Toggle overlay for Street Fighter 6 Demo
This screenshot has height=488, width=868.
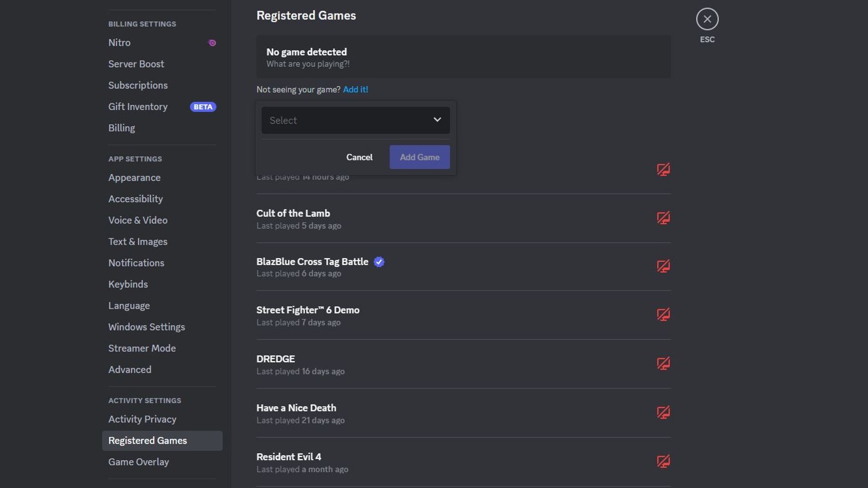[662, 314]
